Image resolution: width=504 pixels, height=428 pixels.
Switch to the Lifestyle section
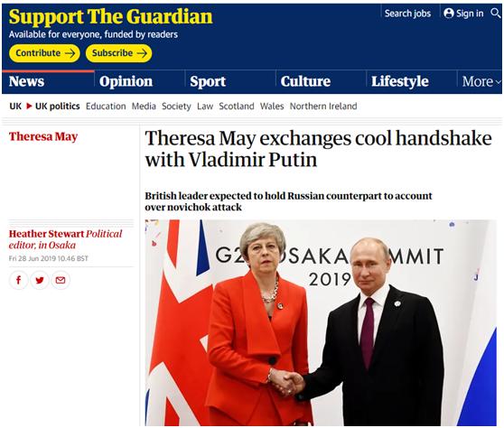pyautogui.click(x=400, y=81)
